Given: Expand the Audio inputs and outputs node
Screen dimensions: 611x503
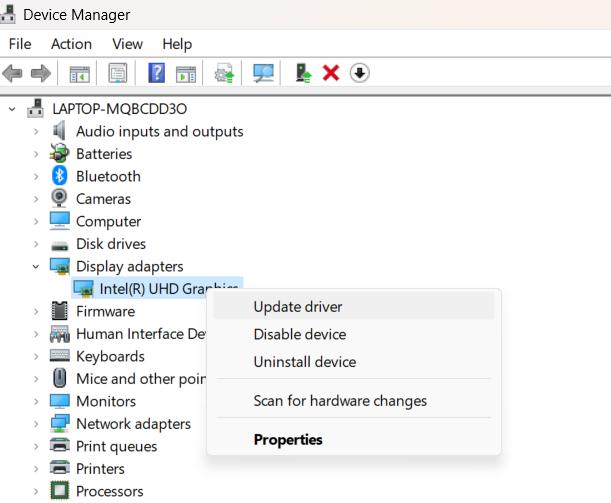Looking at the screenshot, I should pos(36,131).
